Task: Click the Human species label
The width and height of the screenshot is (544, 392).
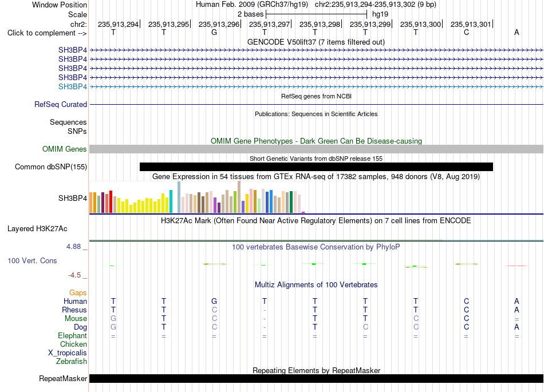Action: [75, 301]
